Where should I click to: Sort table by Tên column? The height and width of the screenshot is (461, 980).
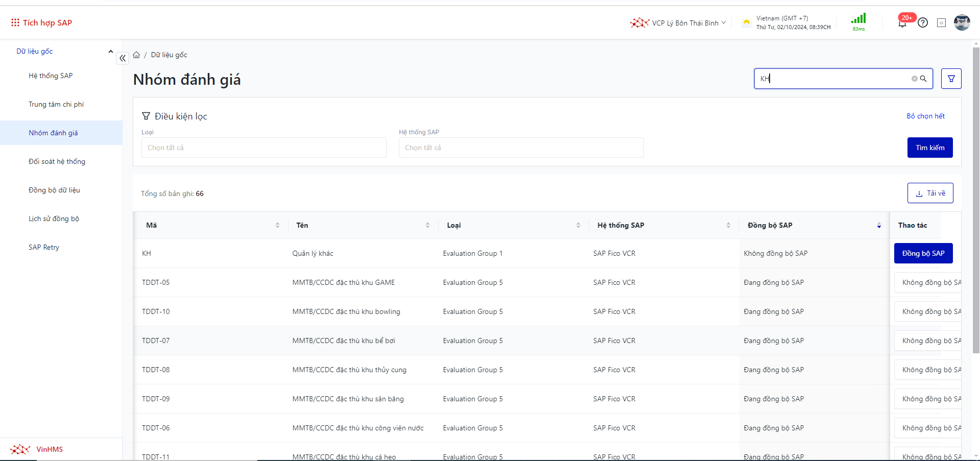pos(427,225)
